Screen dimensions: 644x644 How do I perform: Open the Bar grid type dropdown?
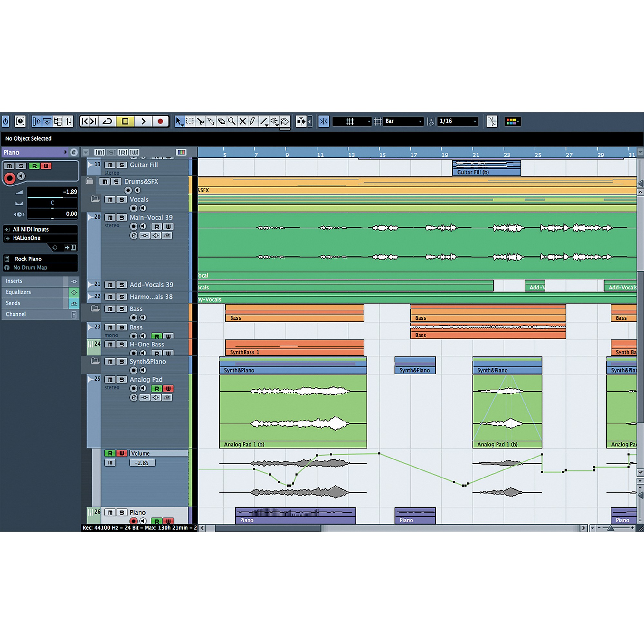point(404,121)
